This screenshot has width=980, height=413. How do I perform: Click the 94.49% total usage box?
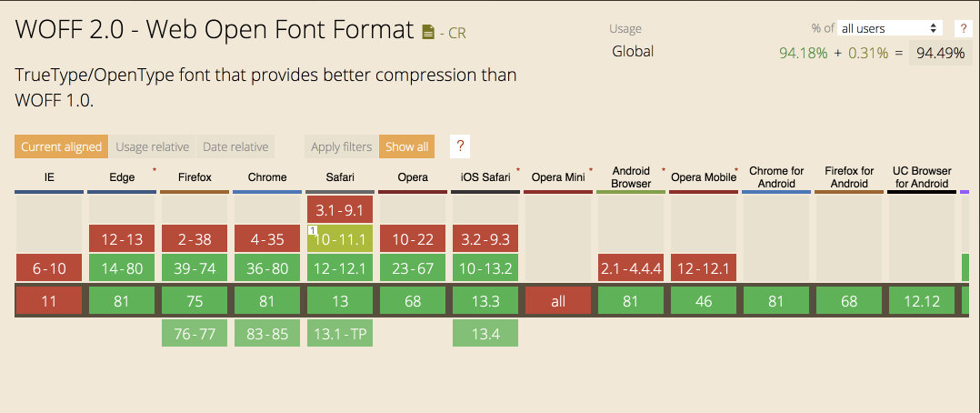coord(940,53)
